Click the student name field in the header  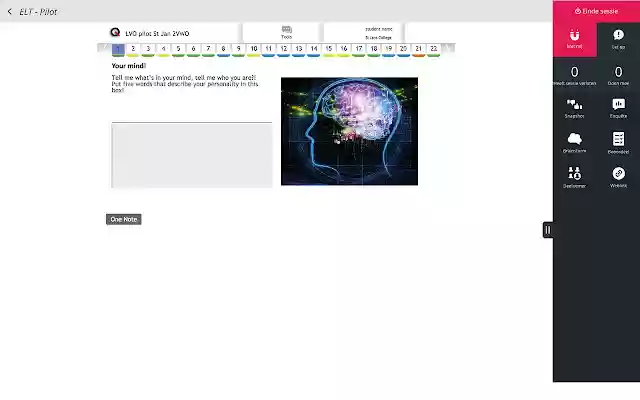[x=378, y=29]
